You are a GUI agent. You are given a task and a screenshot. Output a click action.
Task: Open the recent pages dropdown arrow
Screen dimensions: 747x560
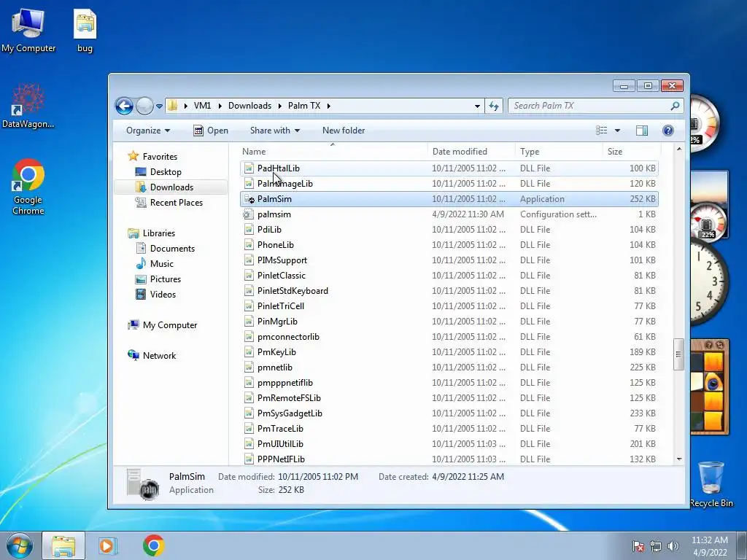pos(159,106)
